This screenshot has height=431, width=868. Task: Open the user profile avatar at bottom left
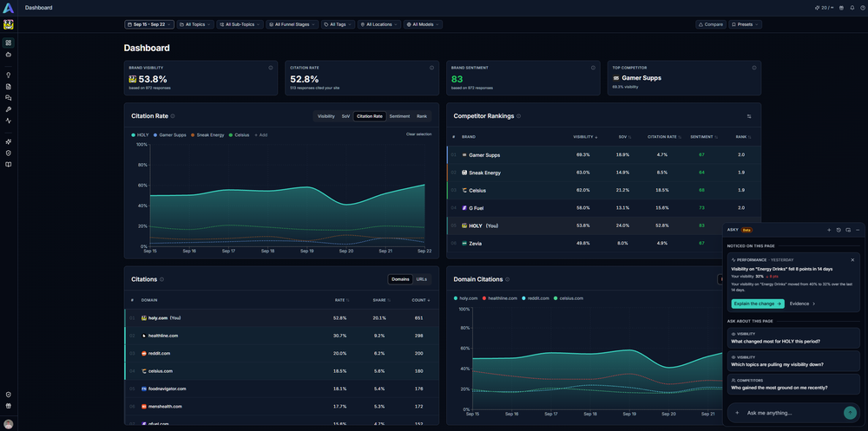[x=9, y=424]
